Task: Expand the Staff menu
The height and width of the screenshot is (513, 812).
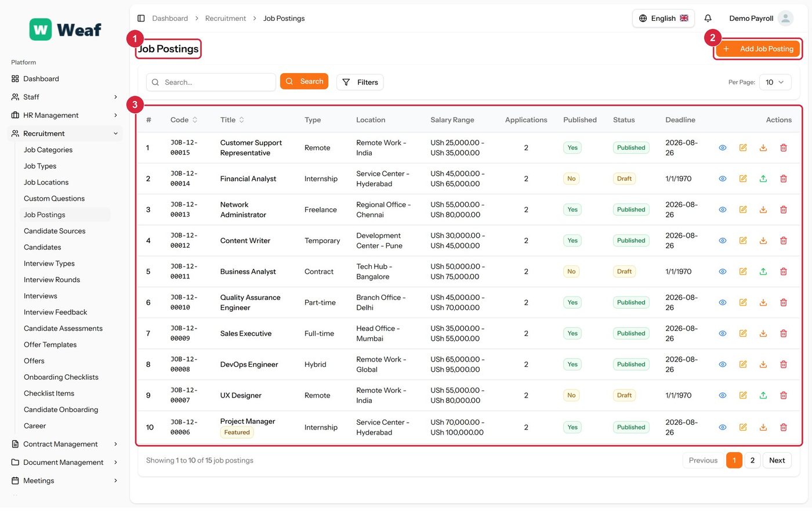Action: (65, 97)
